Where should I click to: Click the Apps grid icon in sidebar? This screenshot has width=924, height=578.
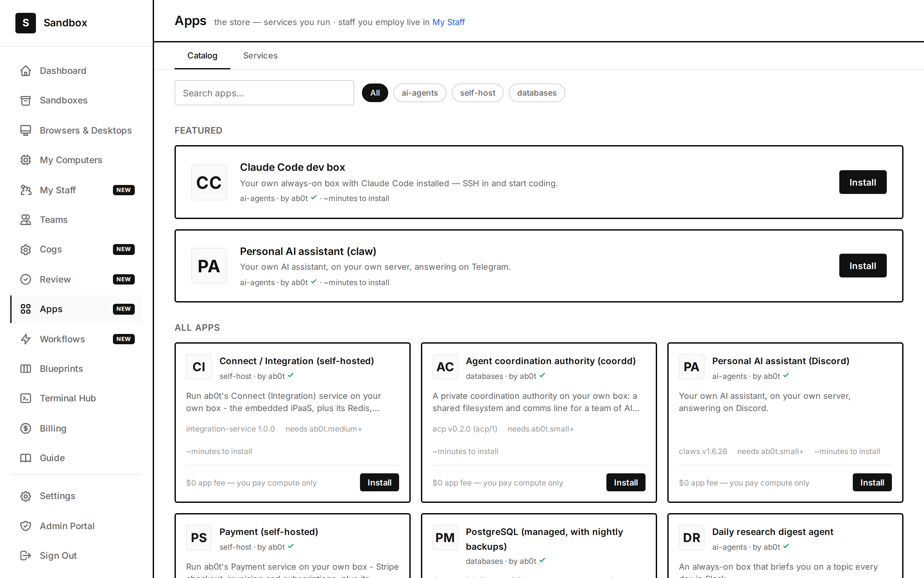click(x=26, y=309)
